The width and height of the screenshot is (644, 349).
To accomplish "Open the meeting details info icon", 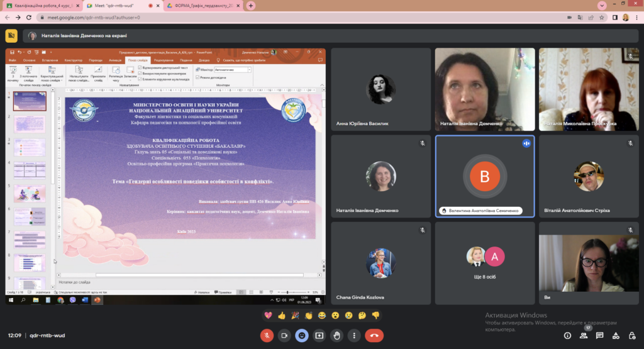I will click(568, 336).
